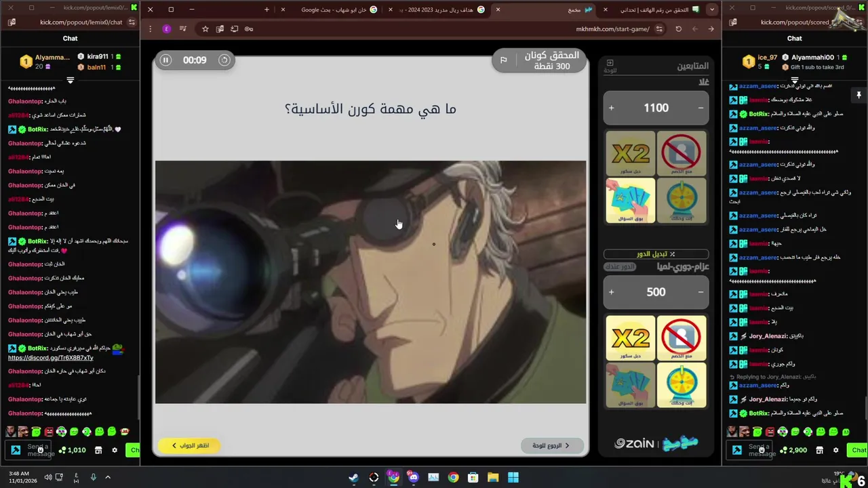The width and height of the screenshot is (868, 488).
Task: Click the password key icon in toolbar
Action: [249, 29]
